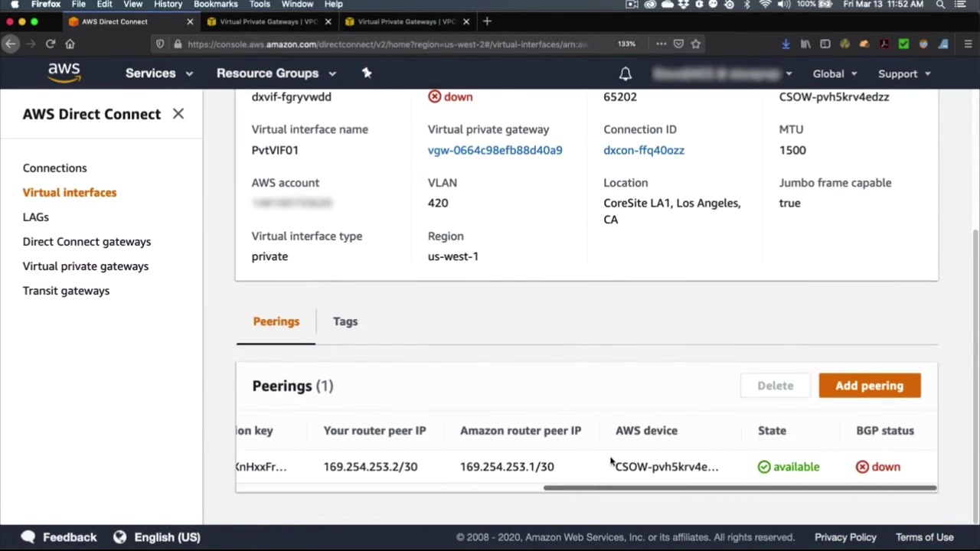980x551 pixels.
Task: Close the AWS Direct Connect browser tab
Action: [x=190, y=21]
